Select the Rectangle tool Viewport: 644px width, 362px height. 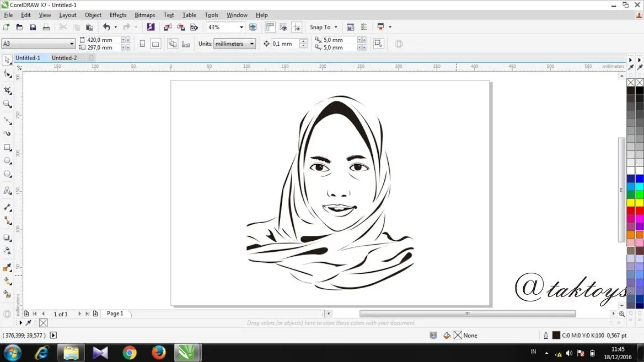pyautogui.click(x=7, y=148)
